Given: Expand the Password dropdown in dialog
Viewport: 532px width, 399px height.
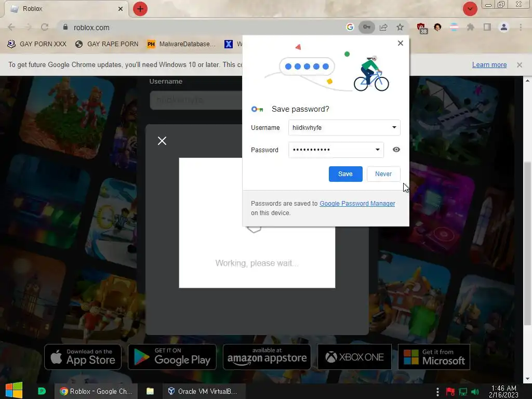Looking at the screenshot, I should click(377, 150).
